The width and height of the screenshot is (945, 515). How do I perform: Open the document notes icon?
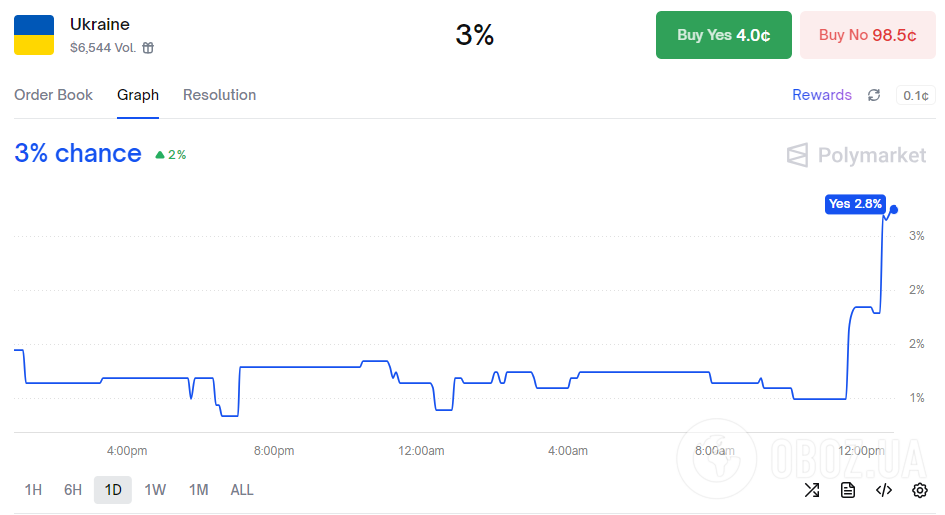pyautogui.click(x=848, y=490)
